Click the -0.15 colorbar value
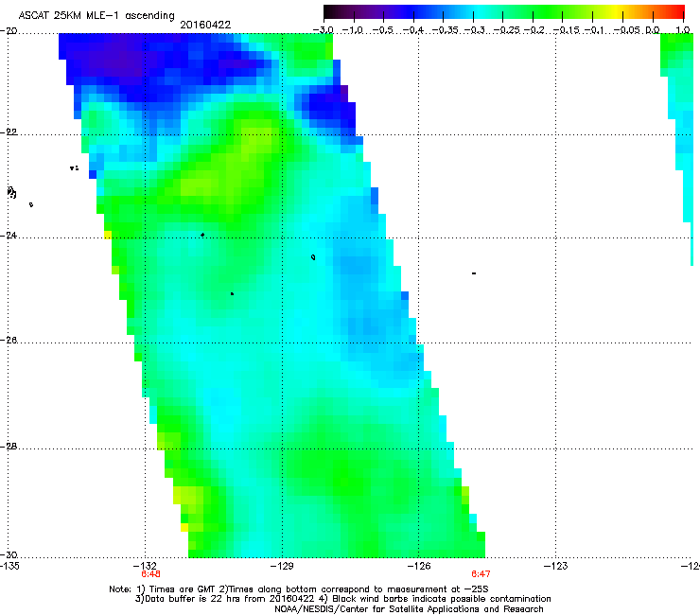The image size is (700, 615). 566,30
